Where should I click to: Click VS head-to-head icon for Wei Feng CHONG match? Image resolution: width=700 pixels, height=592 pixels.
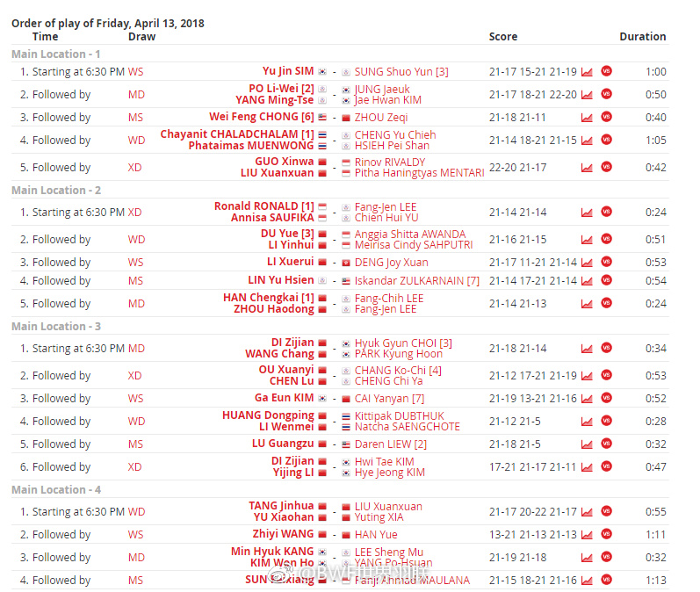[x=606, y=118]
